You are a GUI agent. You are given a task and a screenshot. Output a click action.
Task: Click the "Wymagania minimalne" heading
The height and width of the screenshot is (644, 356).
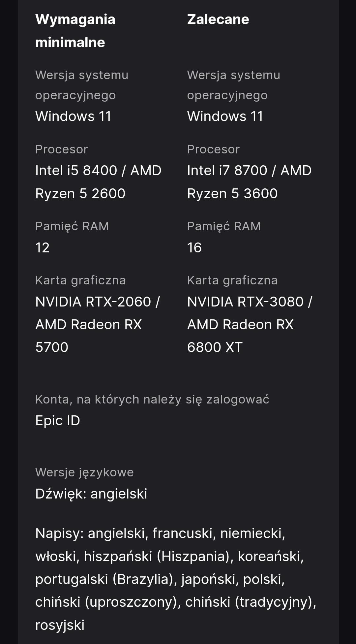click(75, 31)
